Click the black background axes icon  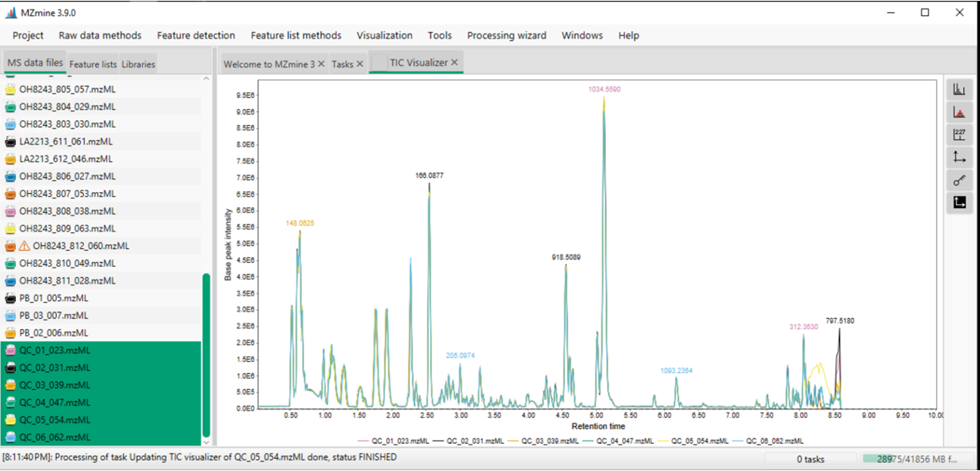[x=959, y=203]
